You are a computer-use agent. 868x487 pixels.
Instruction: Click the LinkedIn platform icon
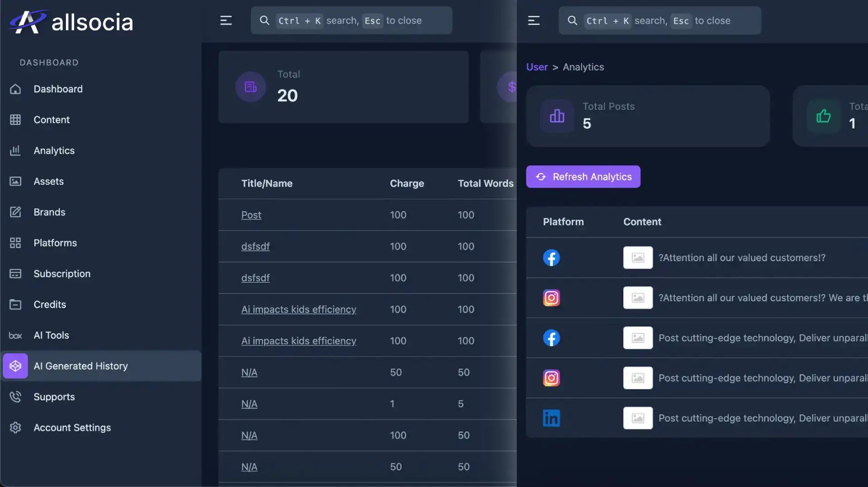(551, 418)
